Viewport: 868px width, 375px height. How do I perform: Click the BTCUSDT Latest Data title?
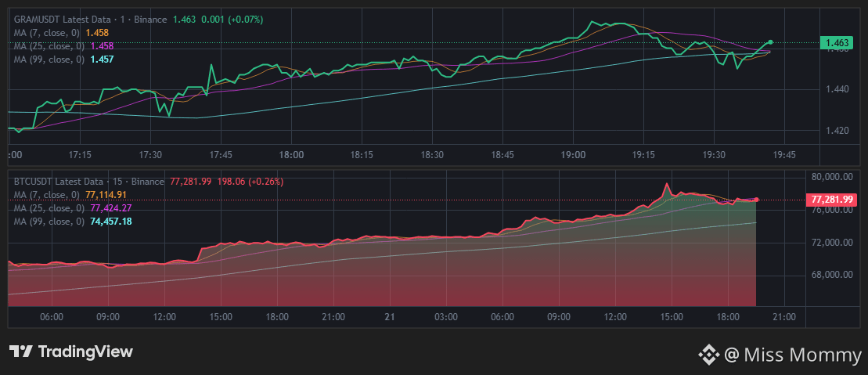(x=59, y=182)
